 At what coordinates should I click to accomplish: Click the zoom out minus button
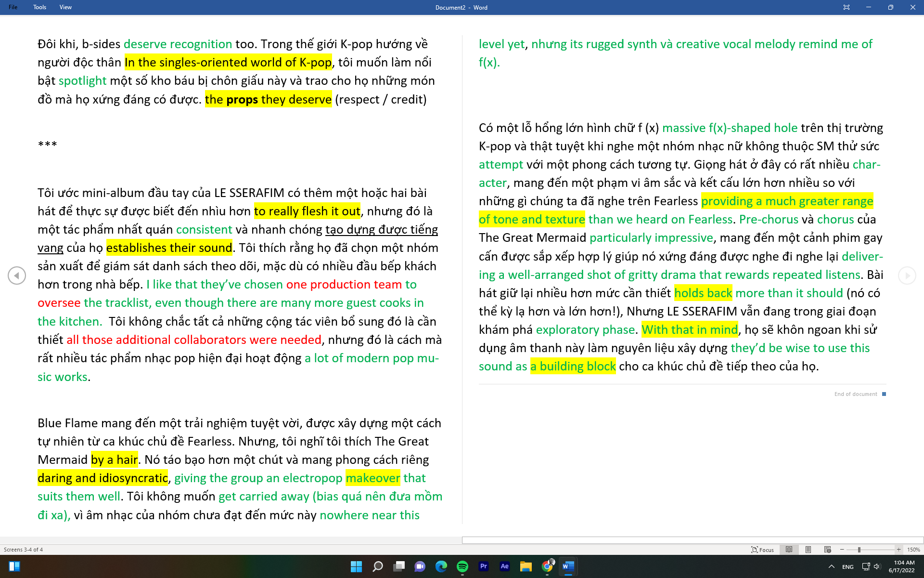tap(842, 550)
